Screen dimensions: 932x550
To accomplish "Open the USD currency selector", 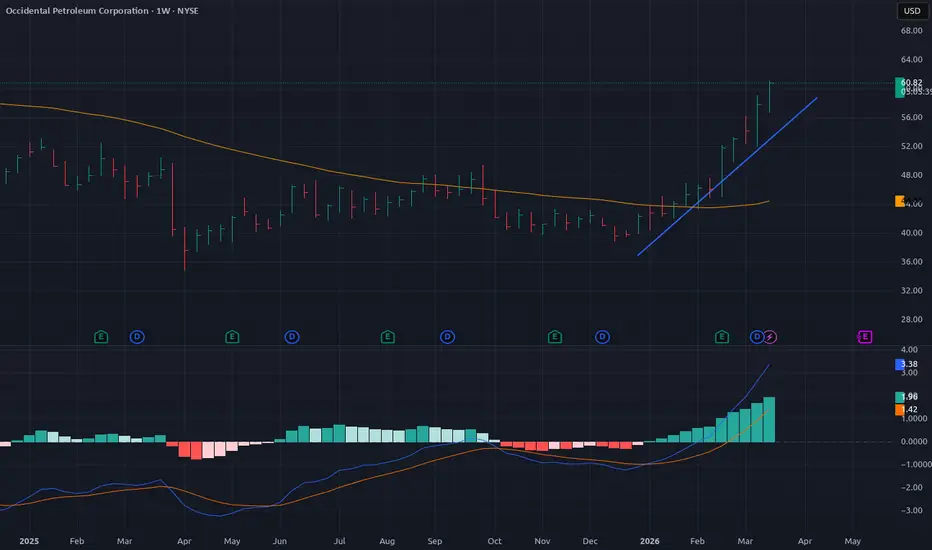I will tap(912, 11).
